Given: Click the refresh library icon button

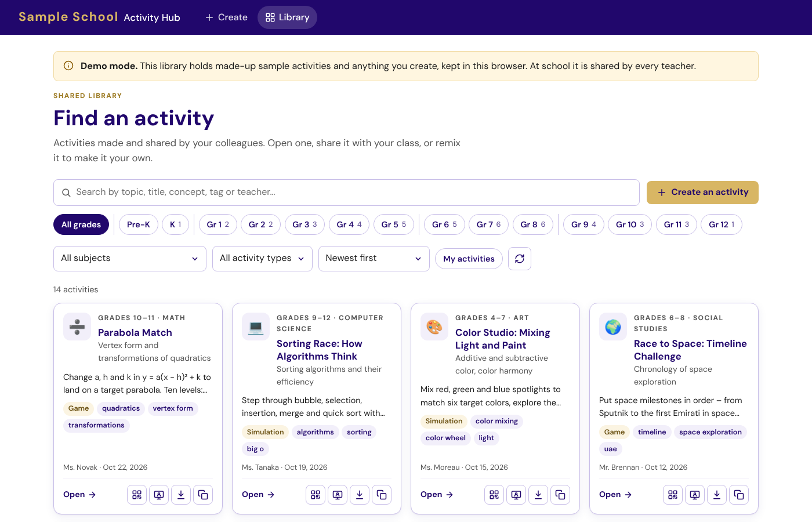Looking at the screenshot, I should (x=520, y=259).
